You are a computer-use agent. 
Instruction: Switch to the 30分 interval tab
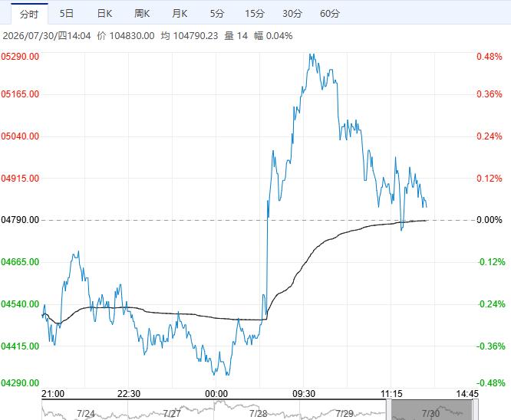pos(292,14)
